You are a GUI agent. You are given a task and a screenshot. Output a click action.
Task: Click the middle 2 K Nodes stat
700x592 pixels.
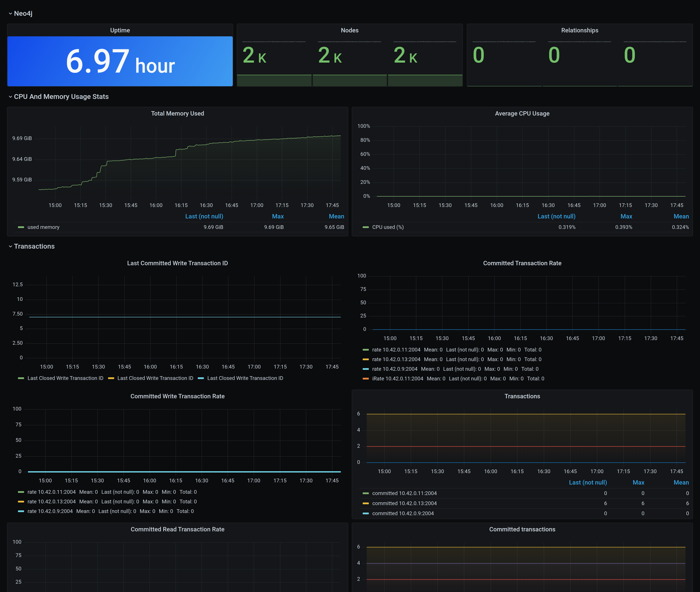click(x=330, y=55)
